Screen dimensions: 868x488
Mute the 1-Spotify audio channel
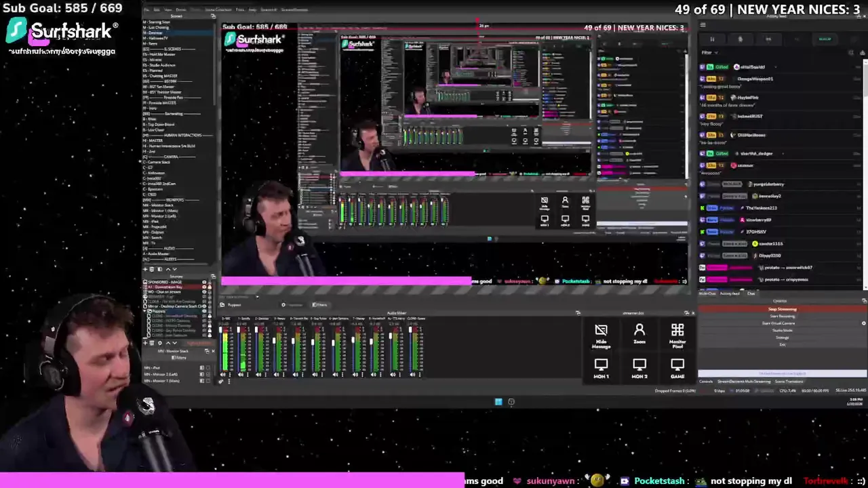tap(241, 375)
